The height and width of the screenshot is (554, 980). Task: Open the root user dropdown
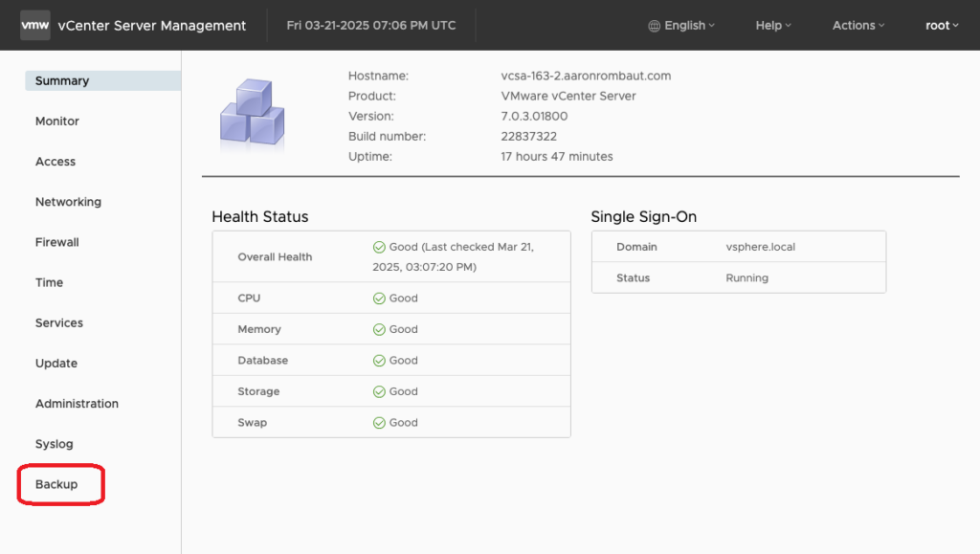(942, 26)
